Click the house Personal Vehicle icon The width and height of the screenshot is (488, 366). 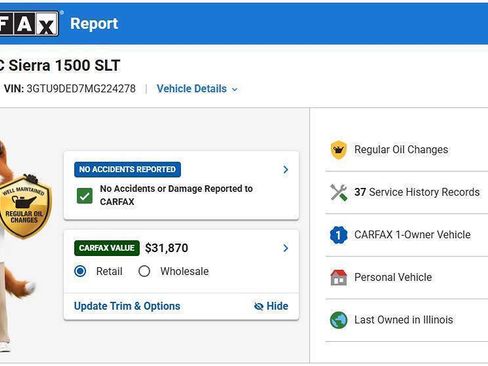coord(339,277)
